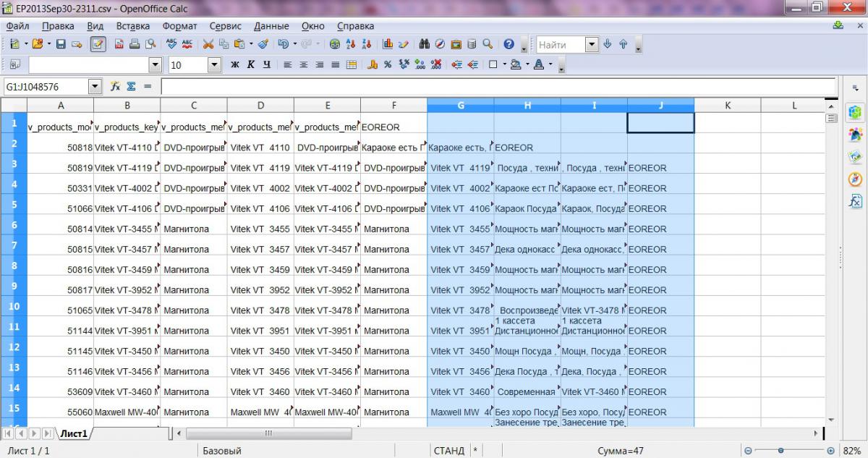
Task: Open Page Preview icon
Action: (150, 44)
